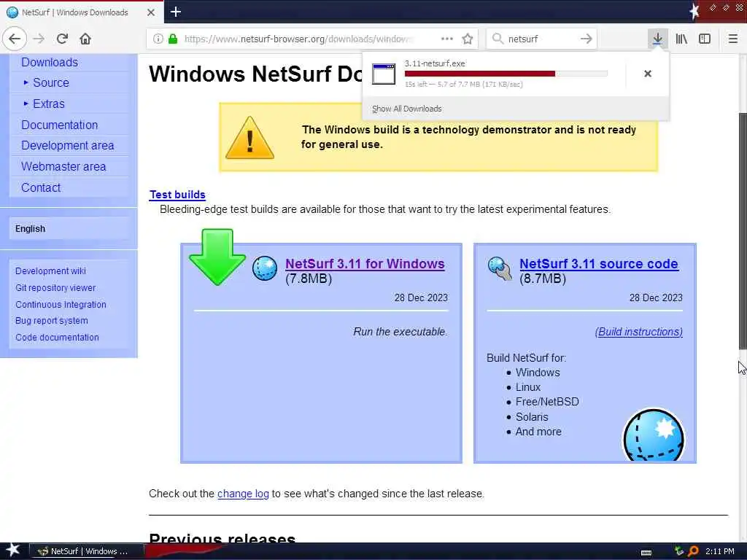Click the source code globe-and-wrench icon
747x560 pixels.
pyautogui.click(x=500, y=268)
